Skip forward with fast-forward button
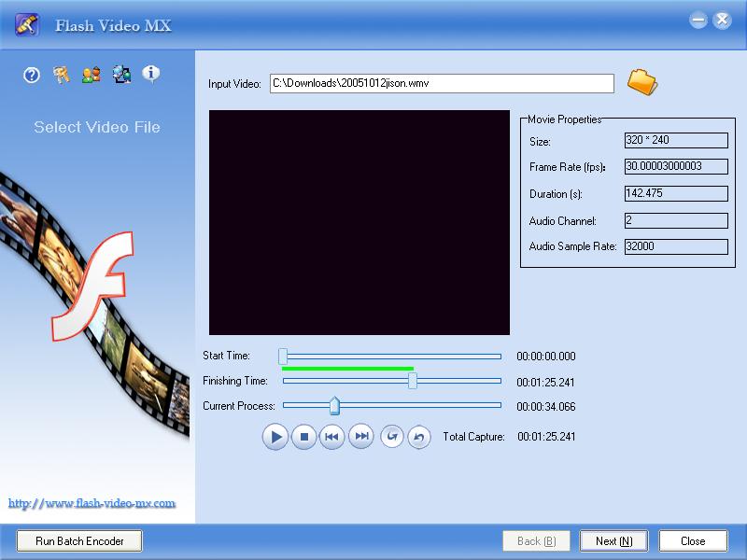747x560 pixels. (361, 436)
